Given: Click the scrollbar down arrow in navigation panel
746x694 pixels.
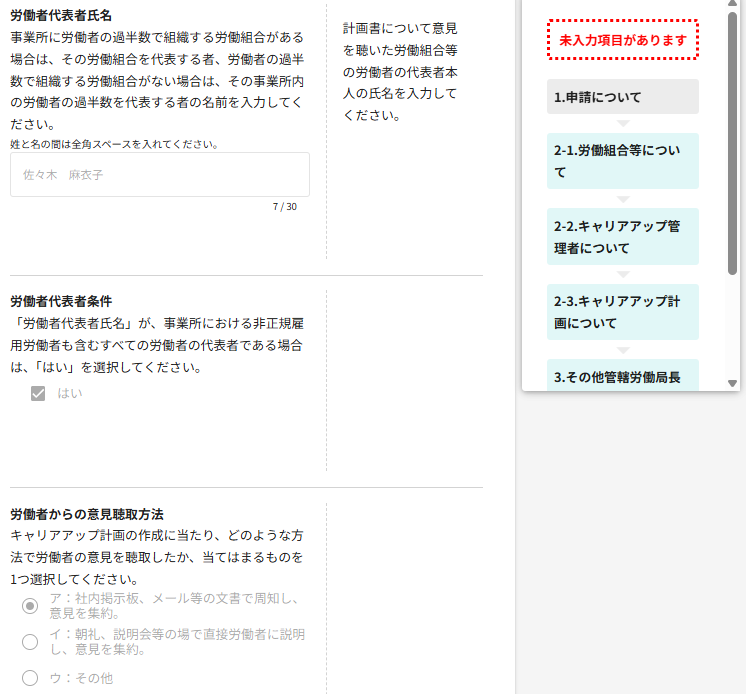Looking at the screenshot, I should point(732,383).
